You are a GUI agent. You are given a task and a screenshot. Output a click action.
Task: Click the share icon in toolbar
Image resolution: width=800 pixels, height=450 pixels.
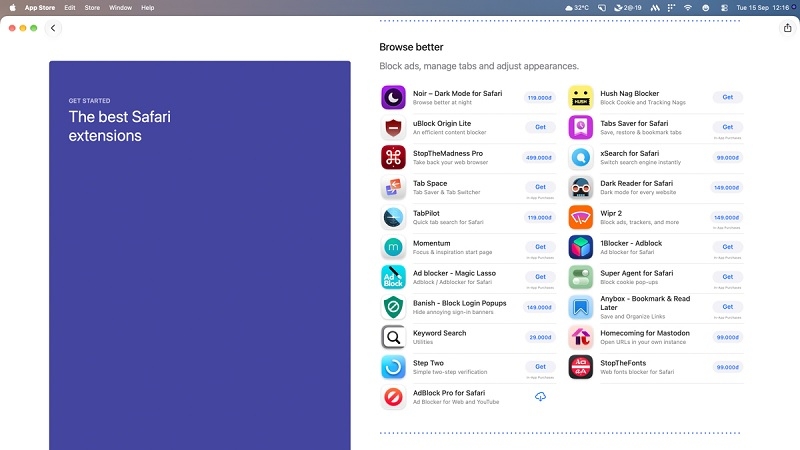(787, 28)
